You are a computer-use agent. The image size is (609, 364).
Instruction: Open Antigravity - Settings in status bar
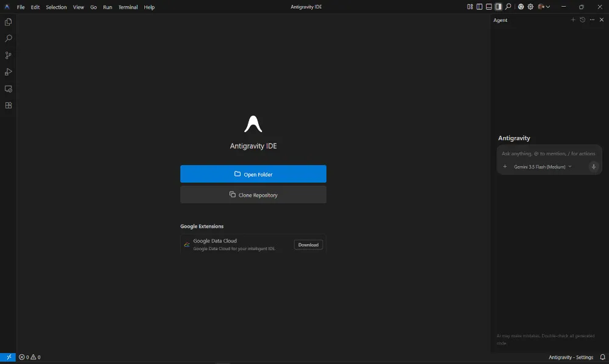[x=571, y=357]
